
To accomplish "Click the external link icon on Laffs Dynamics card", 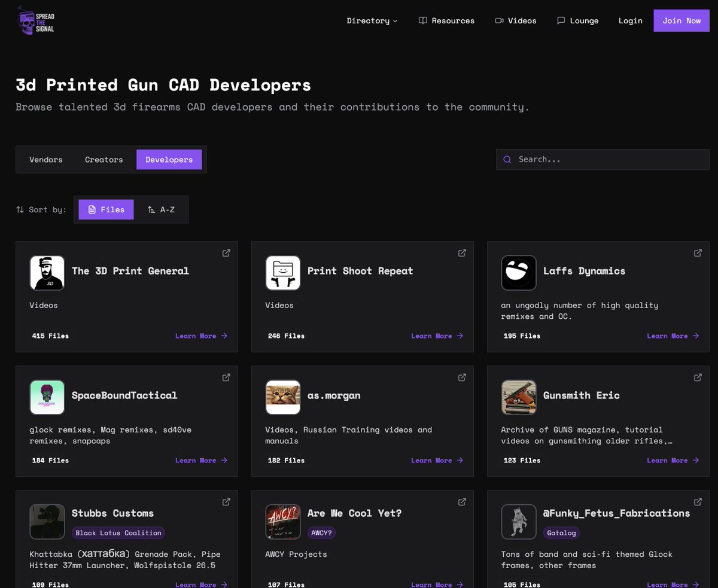I will (698, 252).
